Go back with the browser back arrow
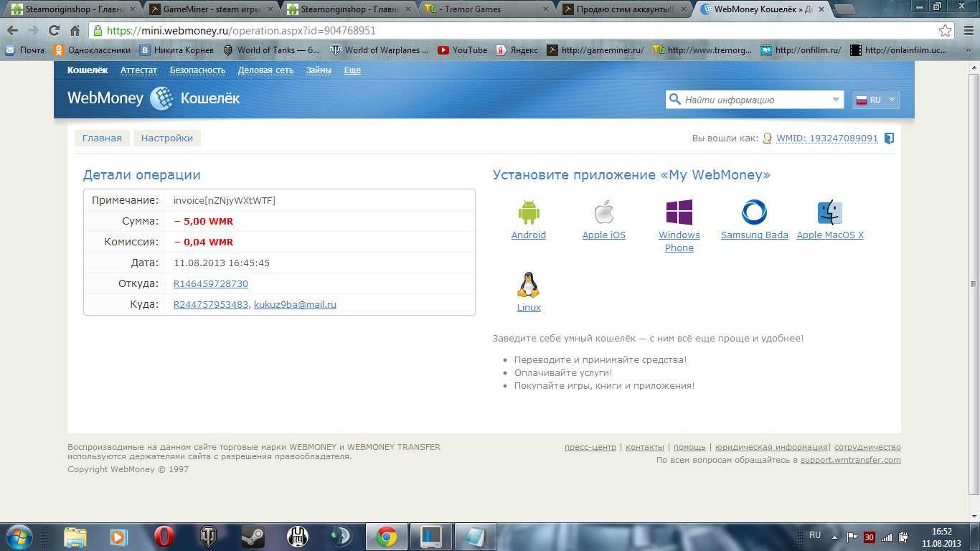 coord(13,31)
